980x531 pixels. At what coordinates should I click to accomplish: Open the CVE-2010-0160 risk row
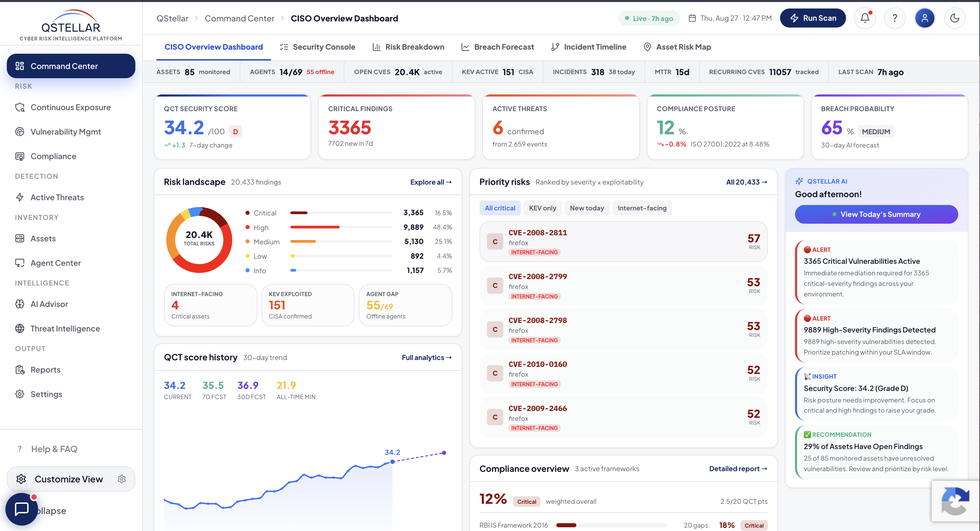623,373
